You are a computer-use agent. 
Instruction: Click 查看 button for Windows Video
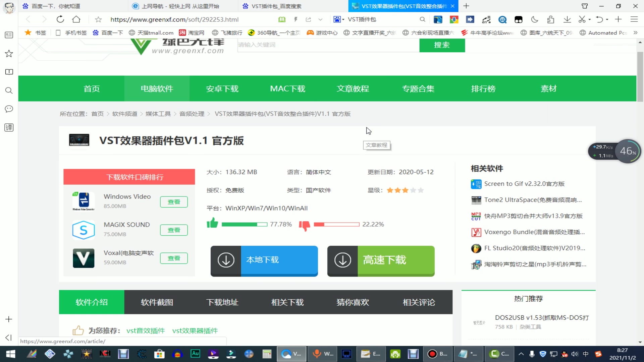(x=174, y=202)
